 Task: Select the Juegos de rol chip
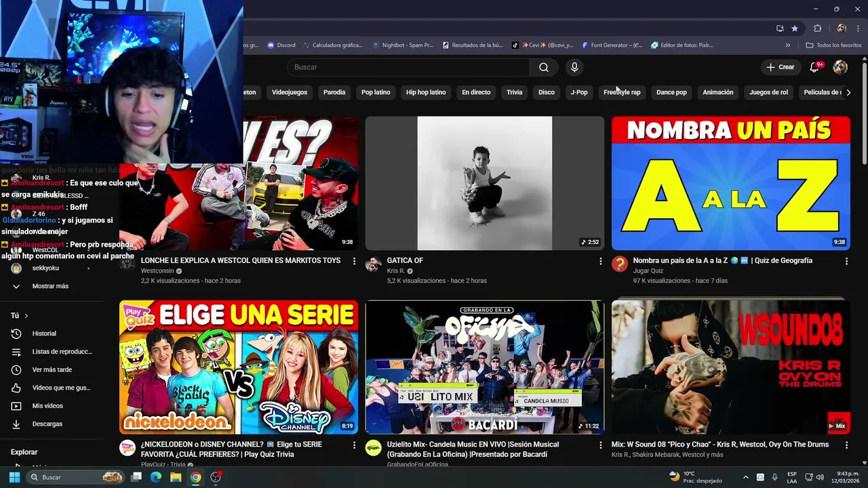[768, 92]
